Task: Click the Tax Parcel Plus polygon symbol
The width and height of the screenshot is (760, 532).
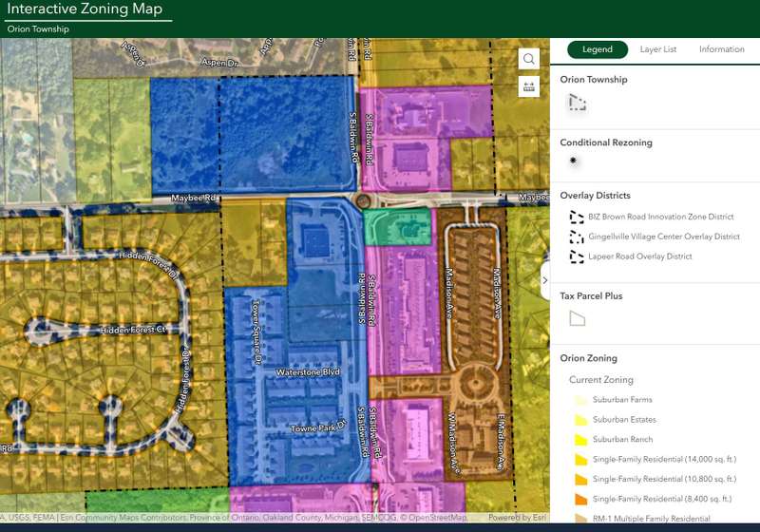Action: (577, 319)
